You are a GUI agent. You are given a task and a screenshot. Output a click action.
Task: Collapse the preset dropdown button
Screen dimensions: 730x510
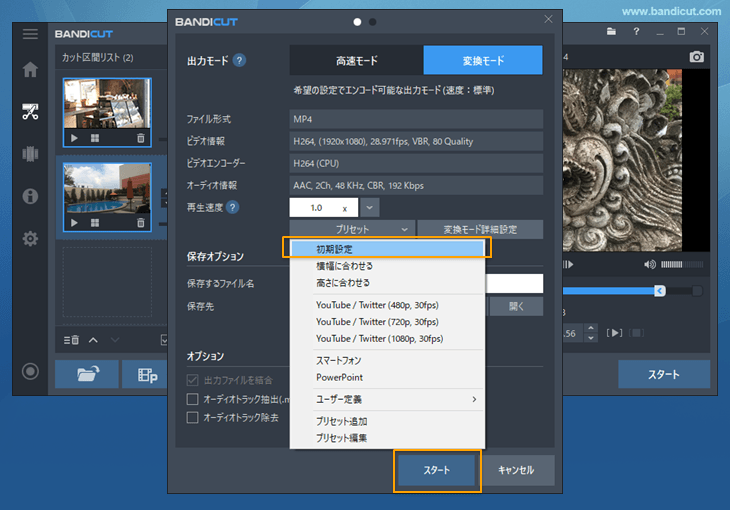point(352,229)
